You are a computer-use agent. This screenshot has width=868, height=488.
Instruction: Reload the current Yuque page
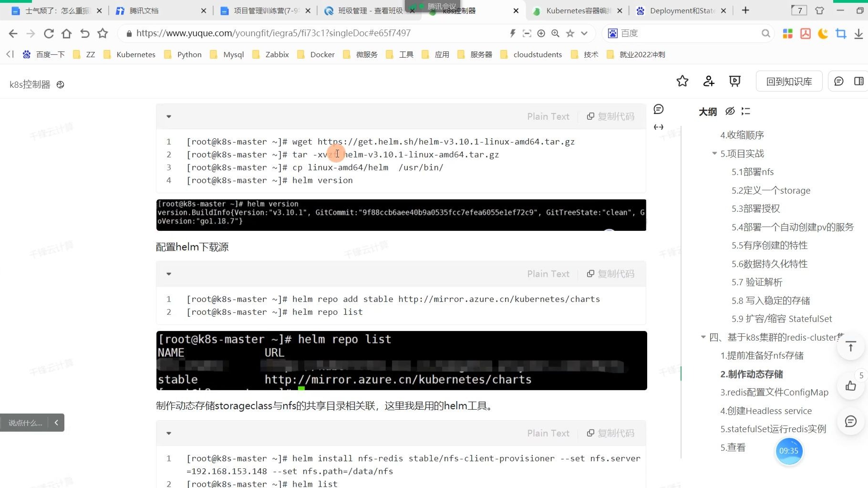coord(49,33)
